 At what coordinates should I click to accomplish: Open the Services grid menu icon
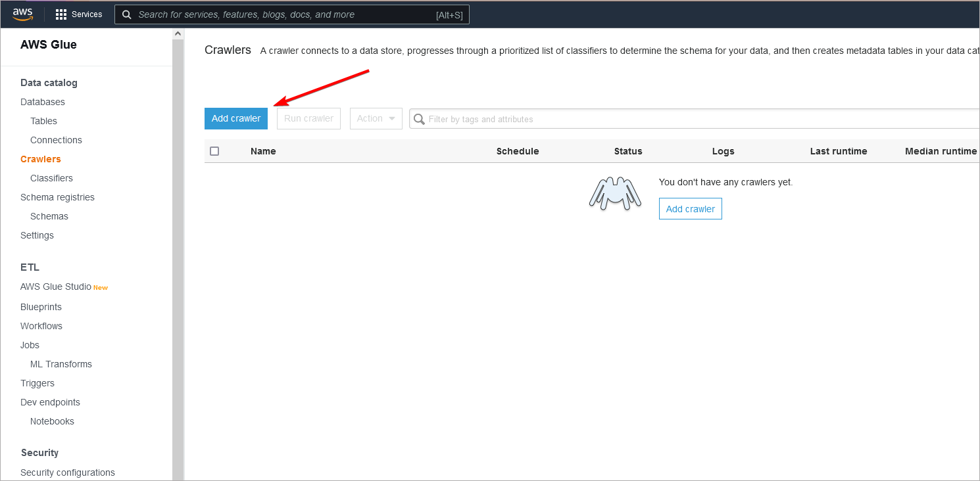[x=61, y=14]
